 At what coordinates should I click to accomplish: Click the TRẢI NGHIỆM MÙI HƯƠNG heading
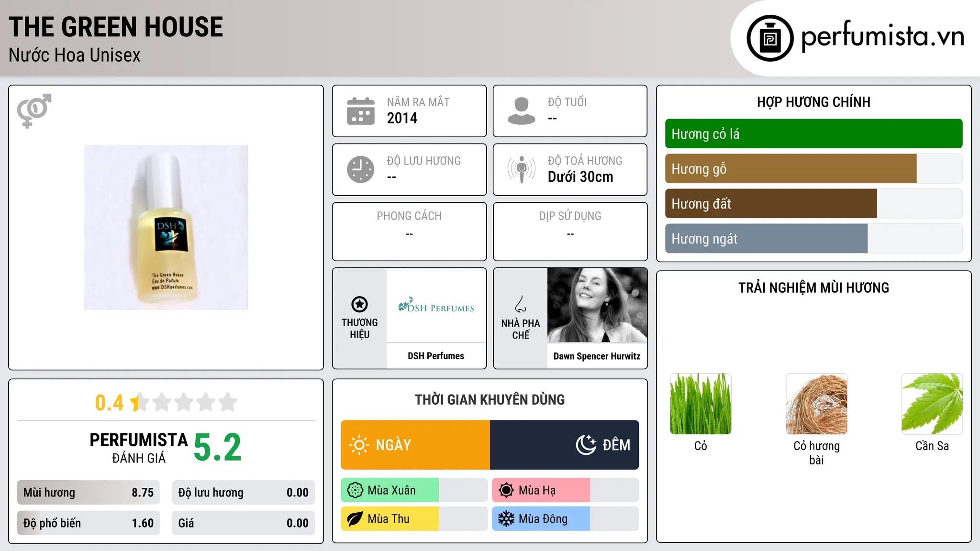click(x=813, y=288)
